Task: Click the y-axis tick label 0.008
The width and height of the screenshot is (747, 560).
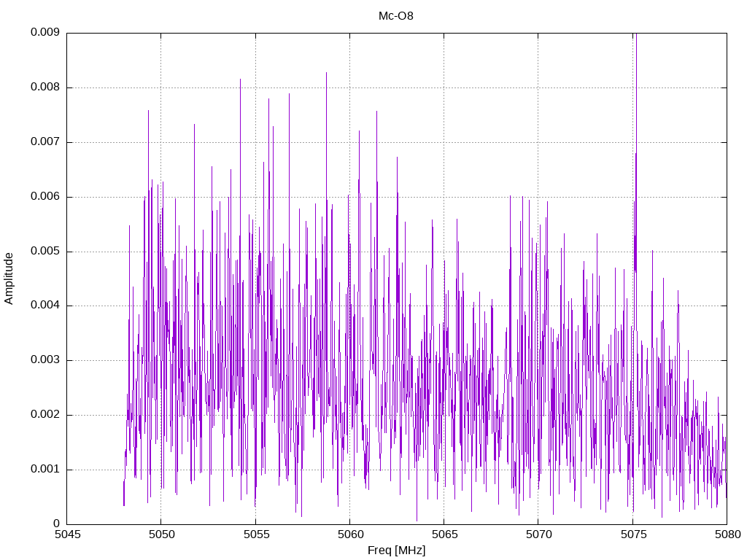Action: [45, 87]
